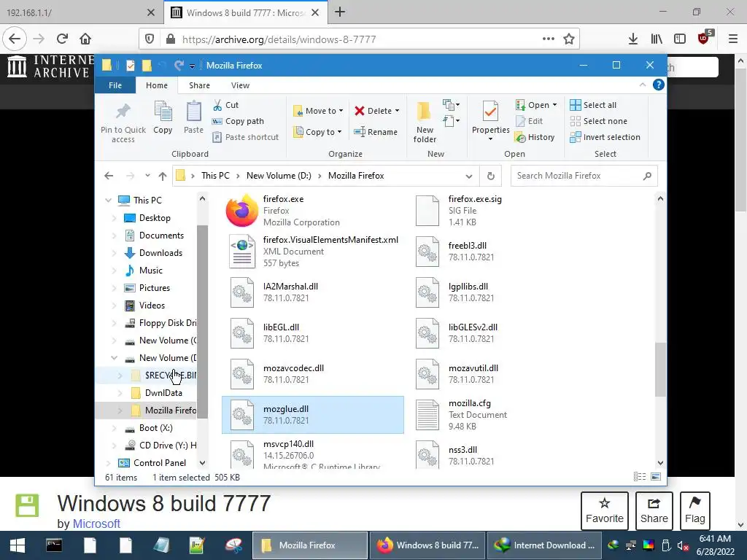
Task: Select Copy path command
Action: [x=238, y=121]
